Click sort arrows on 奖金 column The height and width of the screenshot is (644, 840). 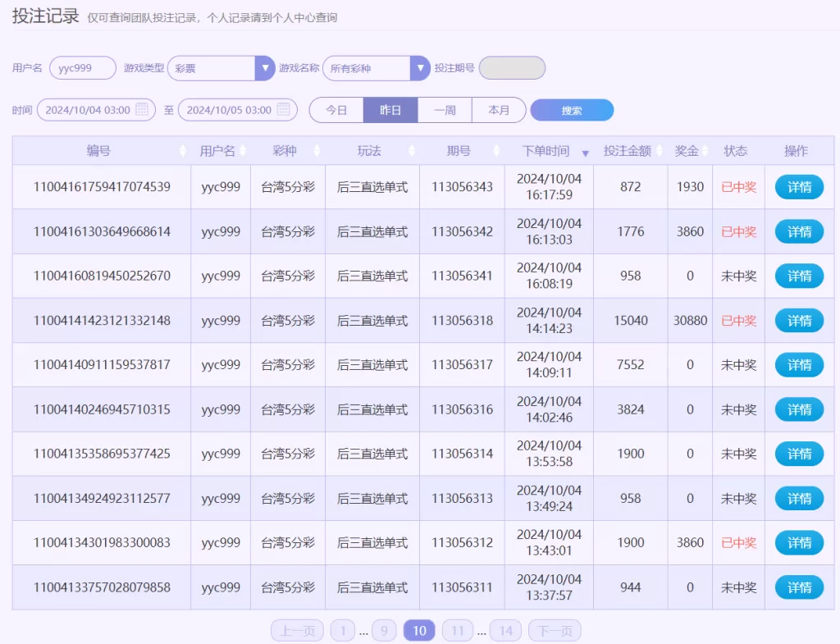point(705,151)
